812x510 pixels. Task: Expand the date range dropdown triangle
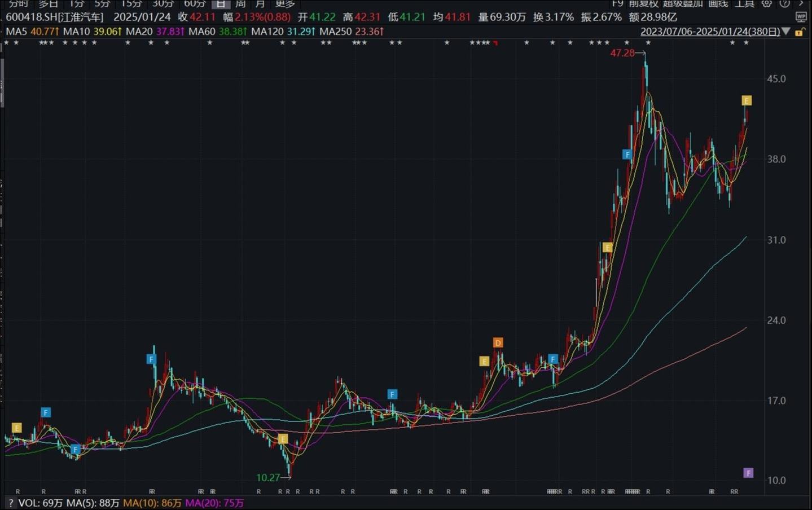tap(786, 32)
